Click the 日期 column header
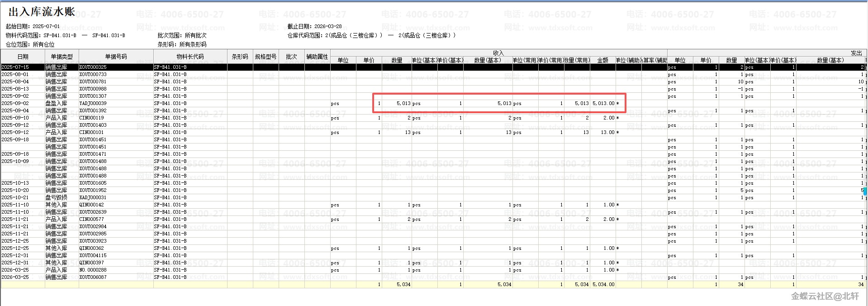 click(x=23, y=57)
